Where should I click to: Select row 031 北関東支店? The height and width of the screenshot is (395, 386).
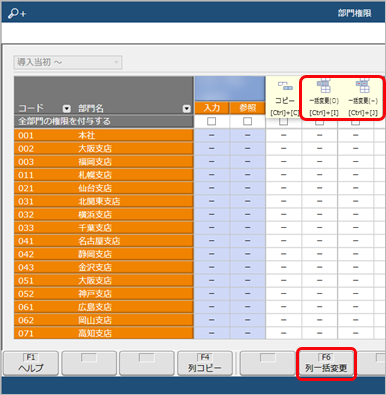point(104,201)
